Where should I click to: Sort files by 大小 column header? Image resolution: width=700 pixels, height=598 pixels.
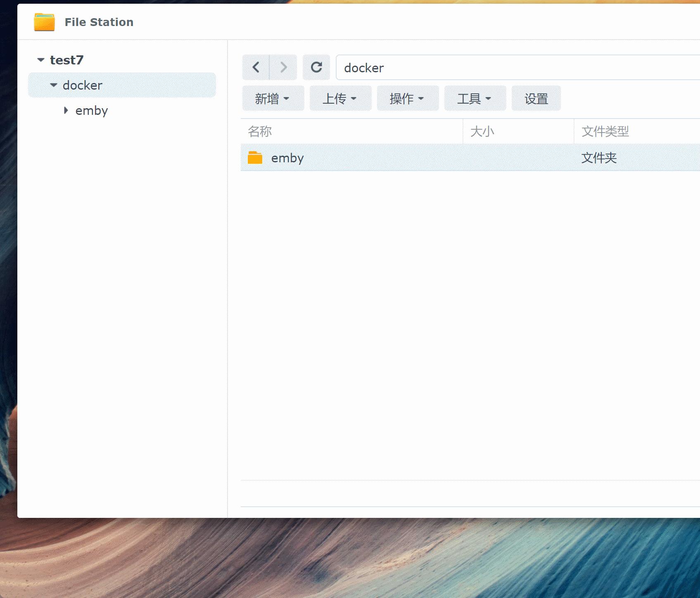[483, 131]
